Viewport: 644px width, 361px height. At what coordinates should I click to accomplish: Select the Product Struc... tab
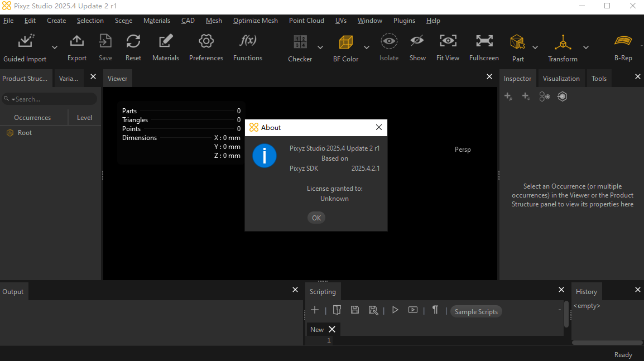click(x=25, y=79)
